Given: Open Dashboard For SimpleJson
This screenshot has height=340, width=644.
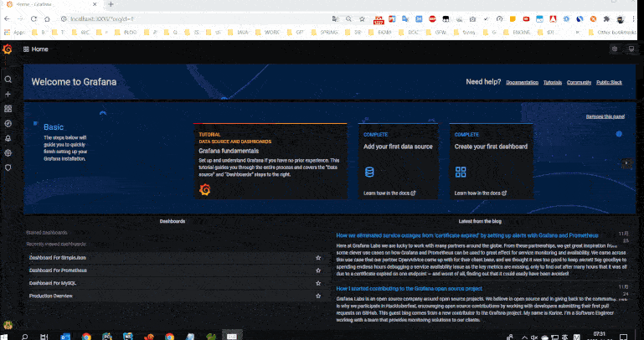Looking at the screenshot, I should [58, 258].
